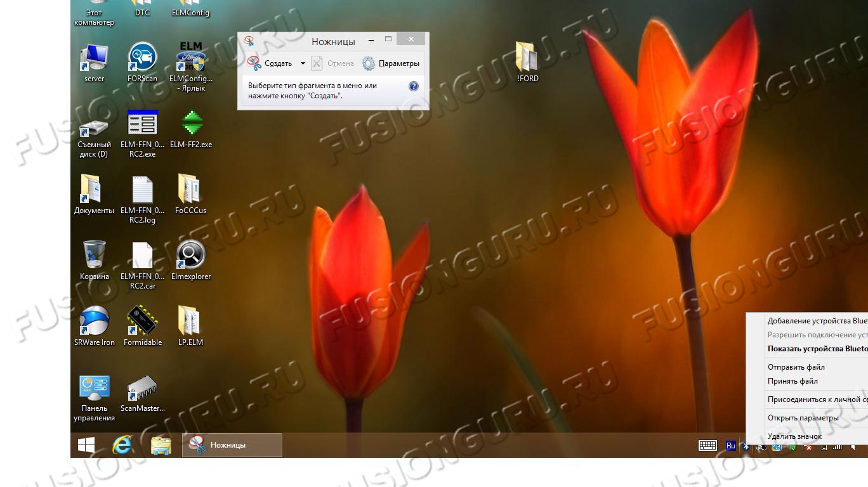
Task: Select ELM-FFN RC2.exe icon
Action: click(x=142, y=133)
